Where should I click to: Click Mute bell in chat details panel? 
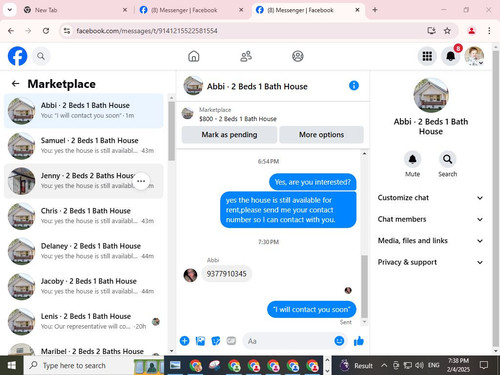pyautogui.click(x=412, y=159)
